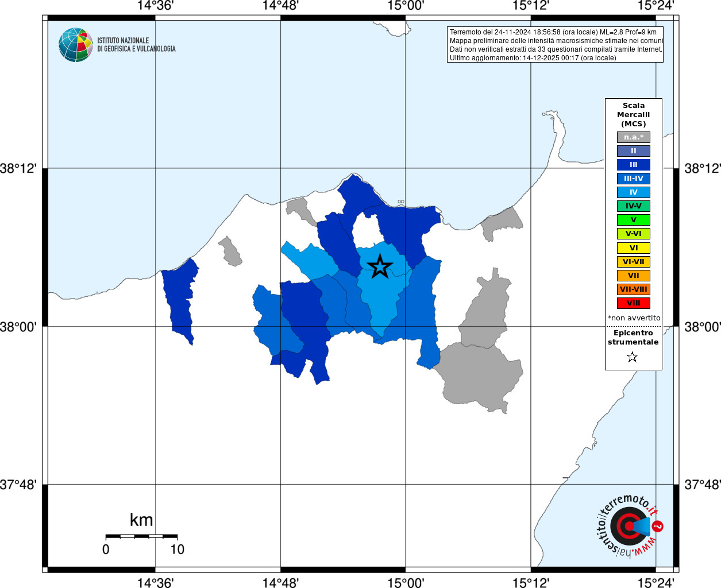Click the right 38°12' latitude label
721x588 pixels.
click(702, 168)
